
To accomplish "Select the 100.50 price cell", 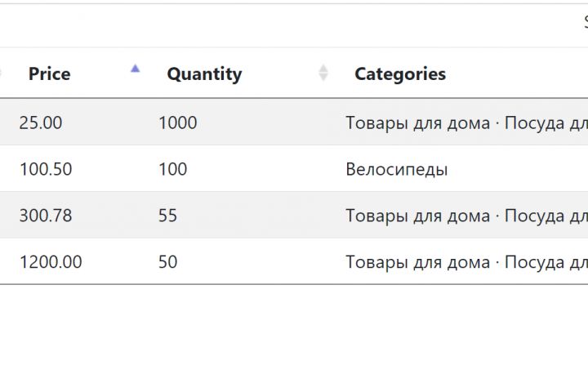I will pos(46,169).
